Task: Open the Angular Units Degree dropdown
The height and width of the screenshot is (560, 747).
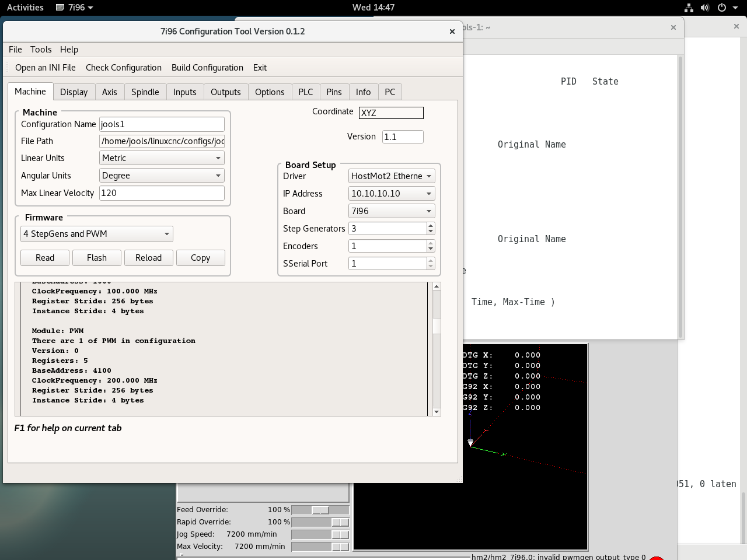Action: pos(162,176)
